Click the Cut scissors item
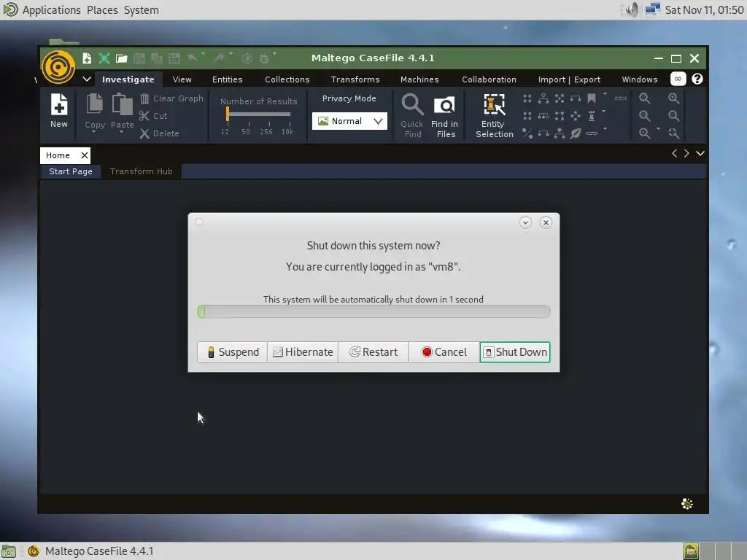The height and width of the screenshot is (560, 747). click(x=153, y=116)
